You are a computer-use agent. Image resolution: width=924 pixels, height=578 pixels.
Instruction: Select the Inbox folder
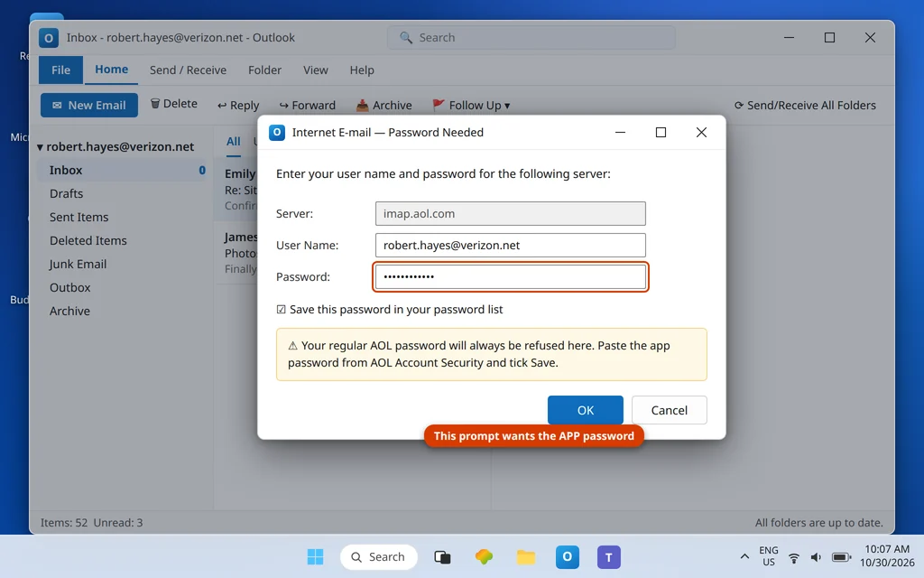coord(122,170)
